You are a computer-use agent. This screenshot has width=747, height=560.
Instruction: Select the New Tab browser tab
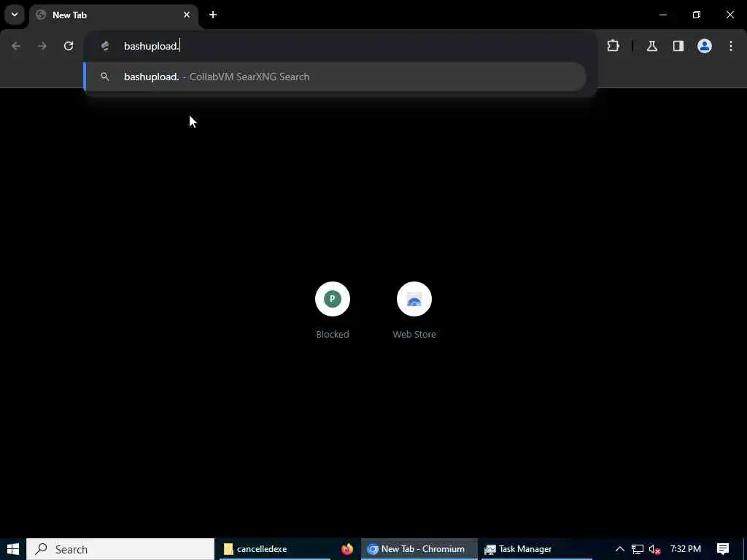click(x=115, y=15)
